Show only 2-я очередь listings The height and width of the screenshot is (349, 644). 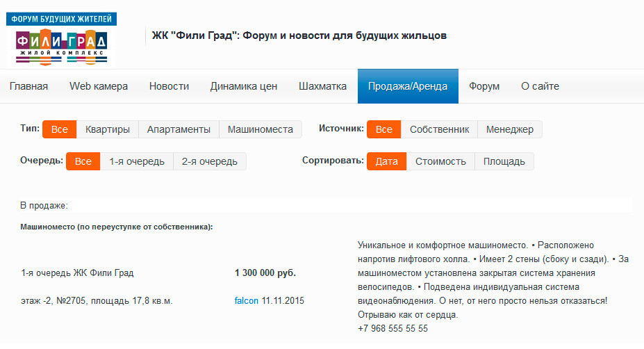(209, 161)
